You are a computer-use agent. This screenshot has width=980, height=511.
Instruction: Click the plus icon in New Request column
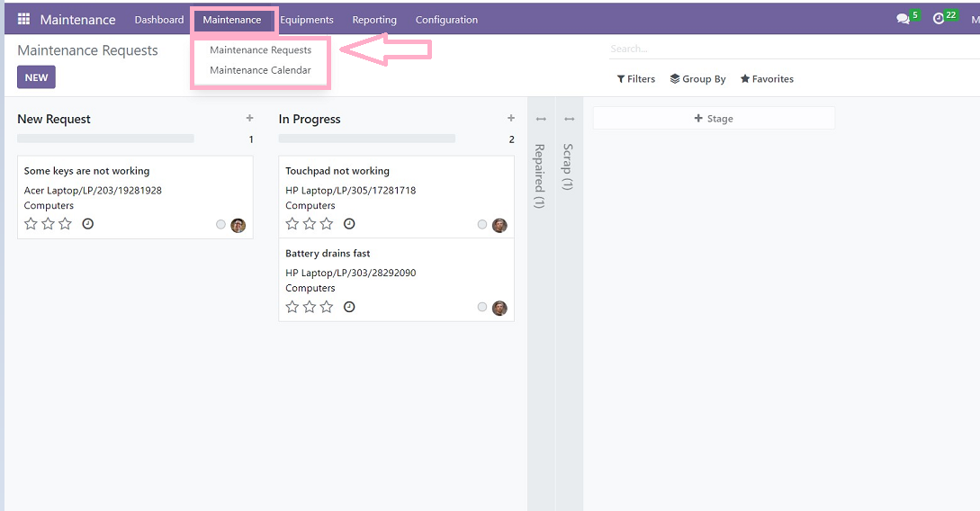click(x=249, y=118)
